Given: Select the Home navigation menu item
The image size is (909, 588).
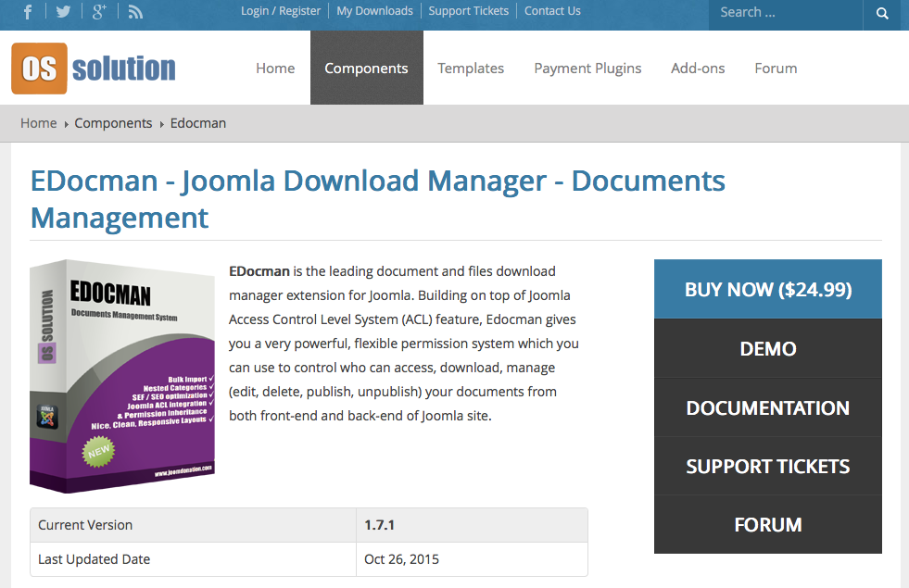Looking at the screenshot, I should point(275,69).
